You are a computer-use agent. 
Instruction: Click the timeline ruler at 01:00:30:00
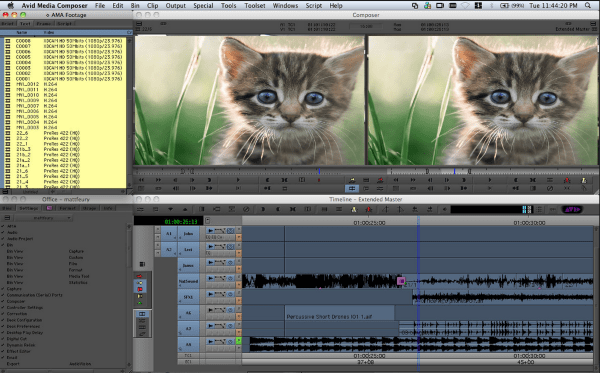(x=529, y=223)
